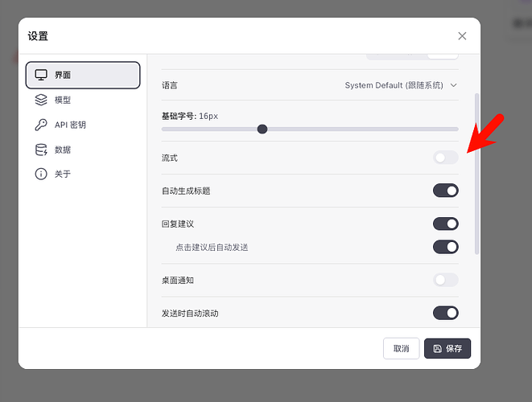Click the 回复建议 label text
Viewport: 532px width, 402px height.
click(x=178, y=224)
